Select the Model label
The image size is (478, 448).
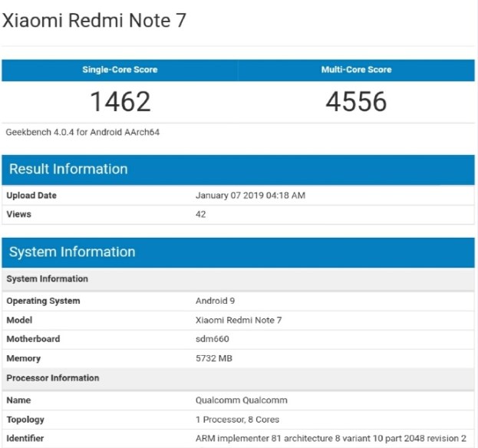[x=19, y=320]
